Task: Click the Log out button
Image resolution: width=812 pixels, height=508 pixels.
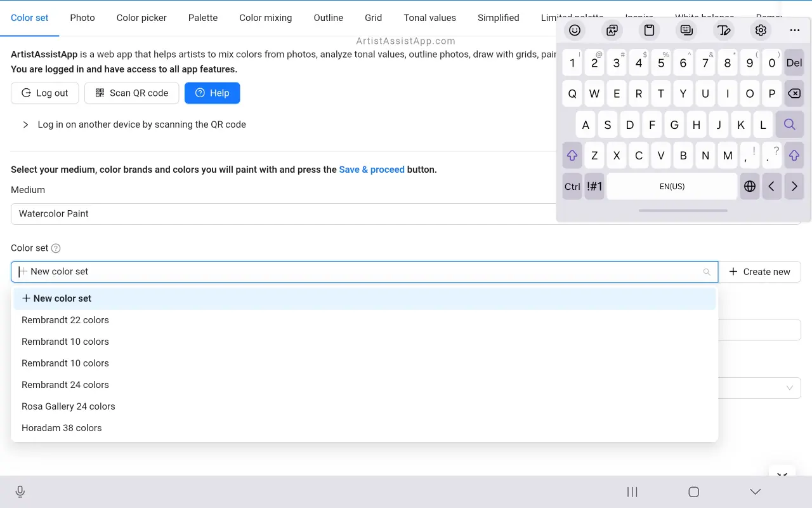Action: pos(44,93)
